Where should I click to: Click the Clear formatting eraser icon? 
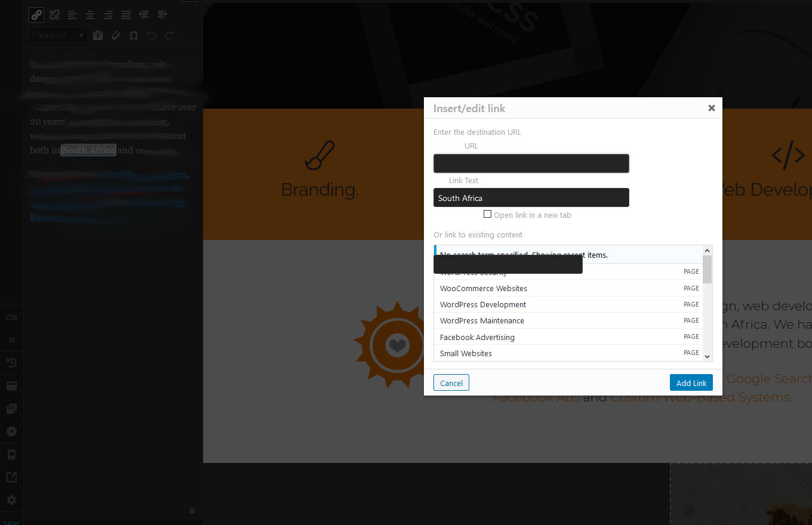[x=116, y=36]
